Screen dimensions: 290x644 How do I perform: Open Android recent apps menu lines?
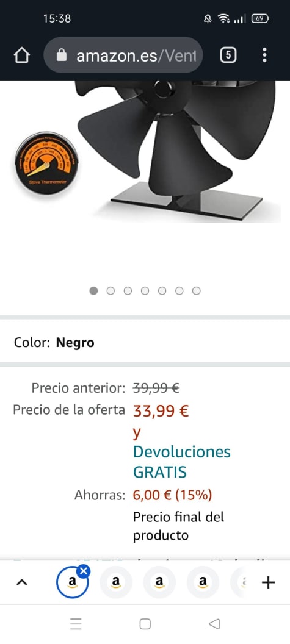click(76, 624)
